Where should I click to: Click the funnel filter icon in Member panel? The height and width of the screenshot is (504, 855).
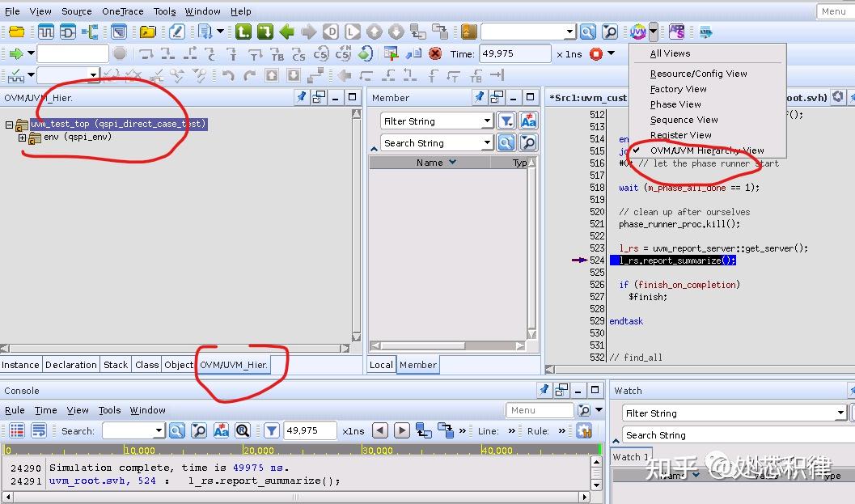[x=506, y=121]
